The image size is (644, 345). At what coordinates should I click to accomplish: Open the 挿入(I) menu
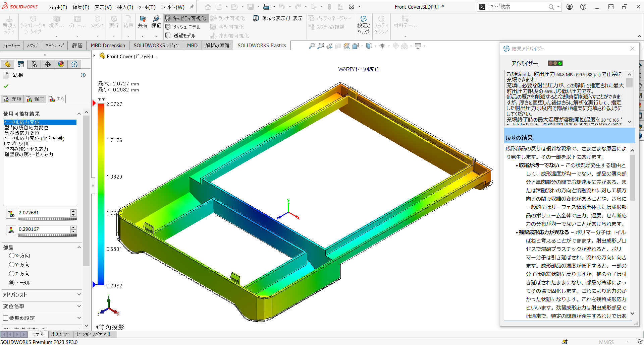125,7
